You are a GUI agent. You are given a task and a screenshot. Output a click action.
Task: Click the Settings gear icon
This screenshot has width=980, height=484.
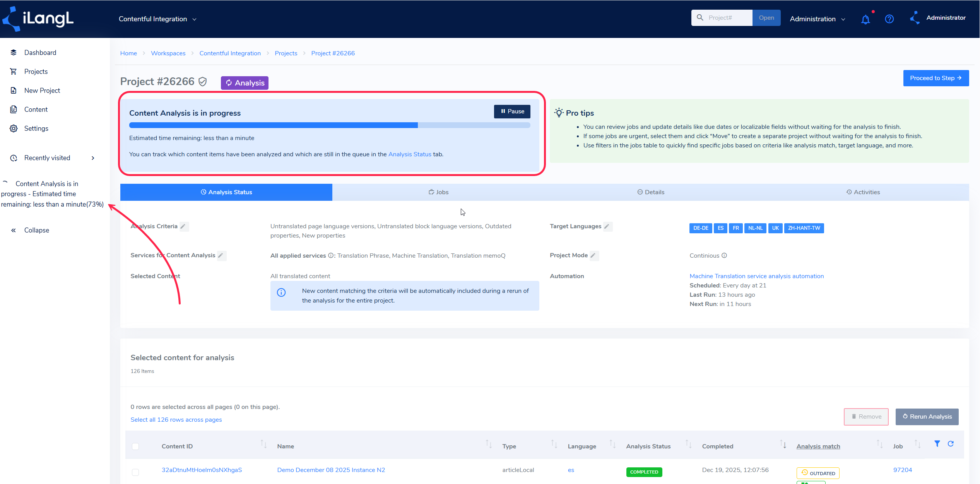coord(14,128)
